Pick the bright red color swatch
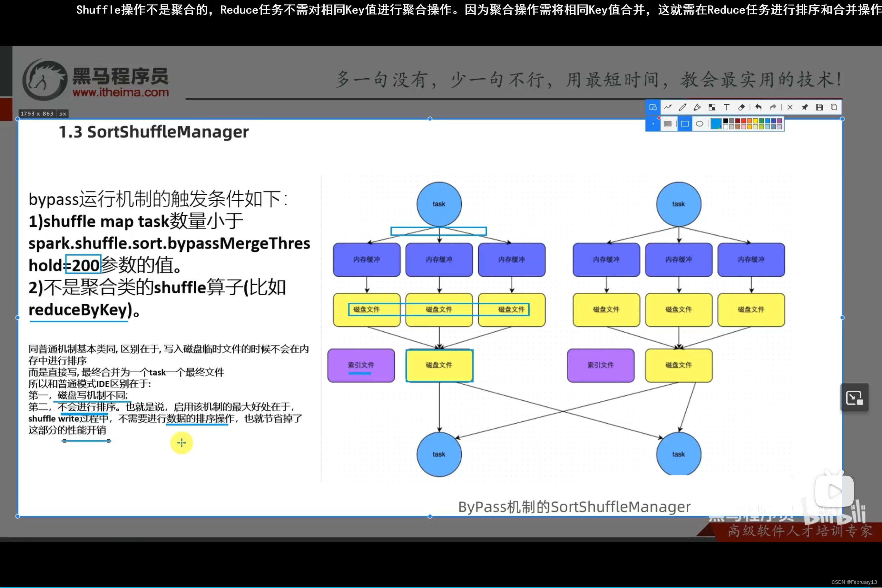Image resolution: width=882 pixels, height=588 pixels. pyautogui.click(x=744, y=121)
